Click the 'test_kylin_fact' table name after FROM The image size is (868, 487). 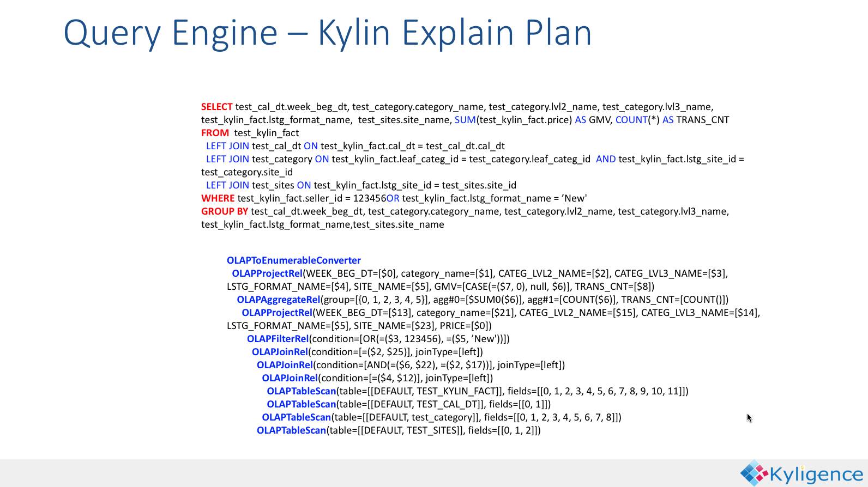(x=267, y=133)
